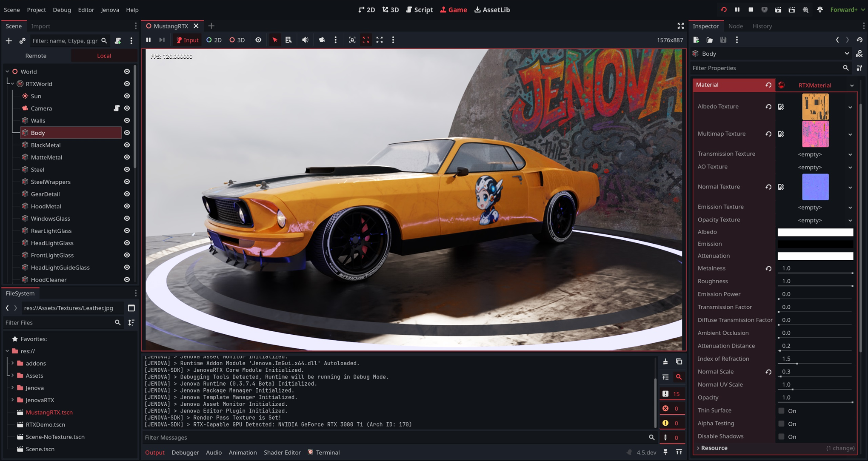Screen dimensions: 868x461
Task: Click the select mode arrow icon
Action: [275, 40]
